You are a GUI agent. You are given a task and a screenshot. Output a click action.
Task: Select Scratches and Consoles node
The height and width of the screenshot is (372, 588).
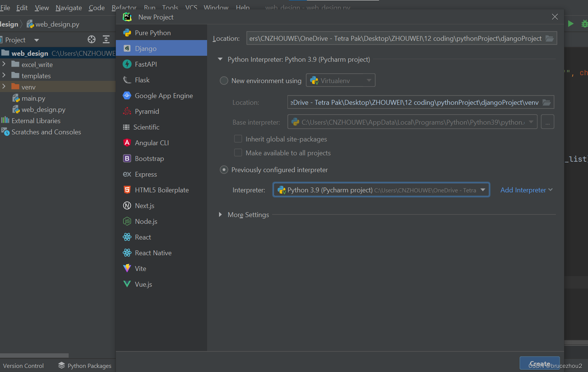click(41, 132)
